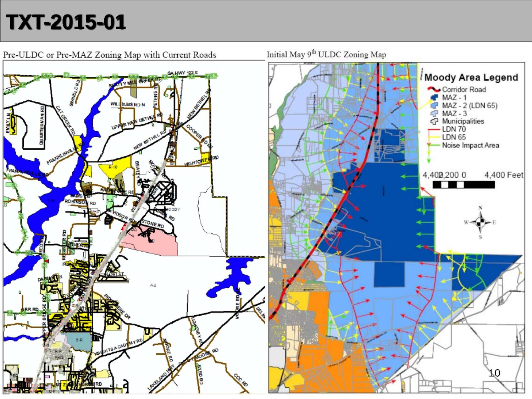Click the scale bar below the legend
The height and width of the screenshot is (399, 532).
[x=465, y=184]
